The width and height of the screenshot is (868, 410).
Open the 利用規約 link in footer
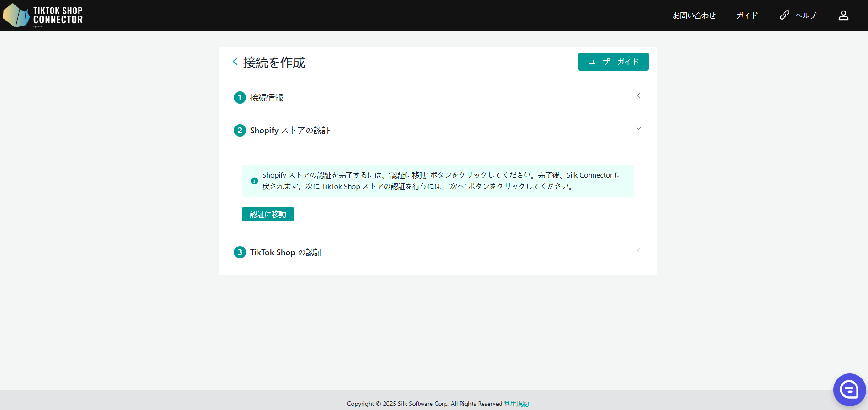[516, 404]
